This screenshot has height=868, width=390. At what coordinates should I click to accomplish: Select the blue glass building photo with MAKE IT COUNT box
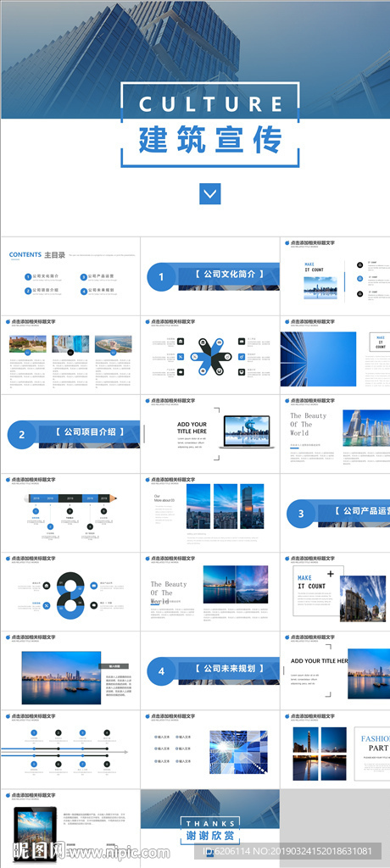pos(318,359)
